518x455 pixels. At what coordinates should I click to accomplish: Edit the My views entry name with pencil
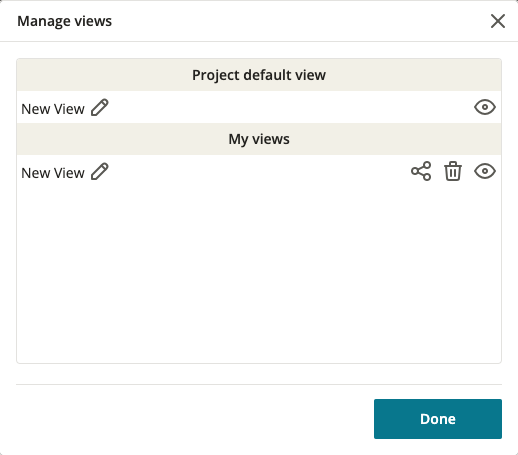[100, 171]
